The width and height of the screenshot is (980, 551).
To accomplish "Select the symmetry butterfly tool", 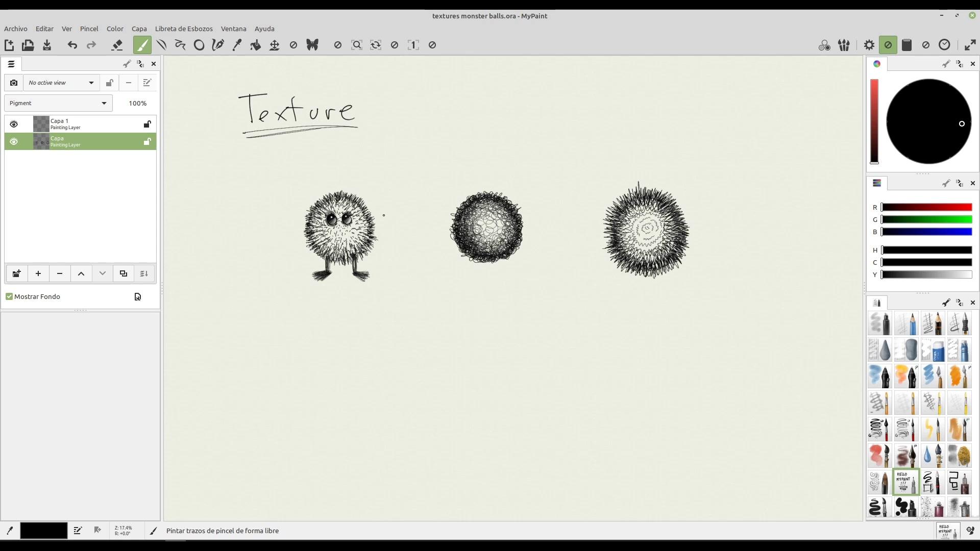I will coord(312,45).
